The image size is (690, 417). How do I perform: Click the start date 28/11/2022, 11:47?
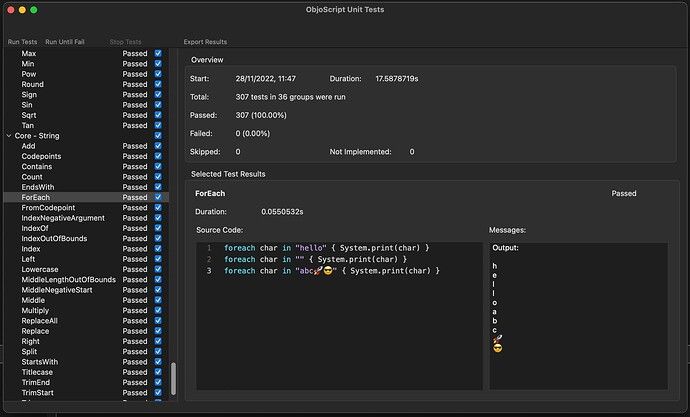pos(265,79)
